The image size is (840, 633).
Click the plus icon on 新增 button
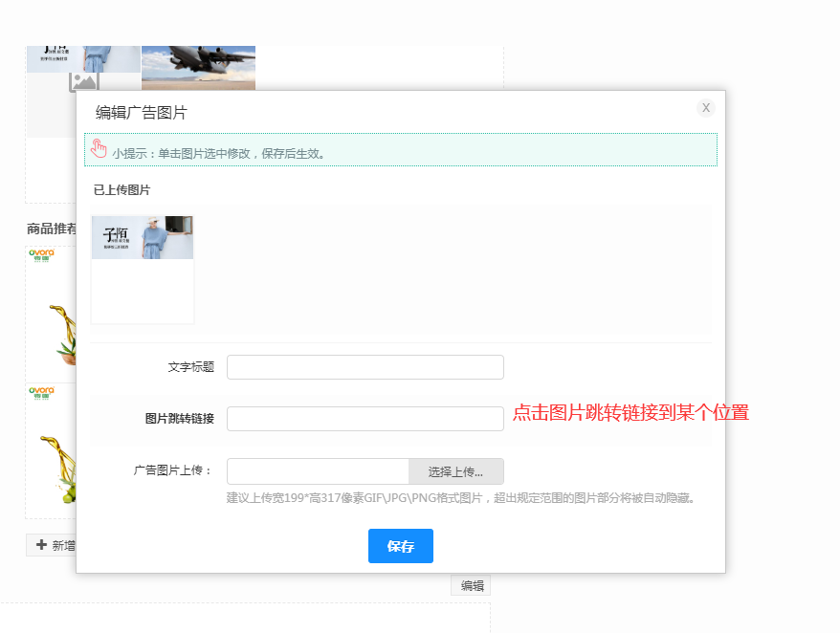41,545
